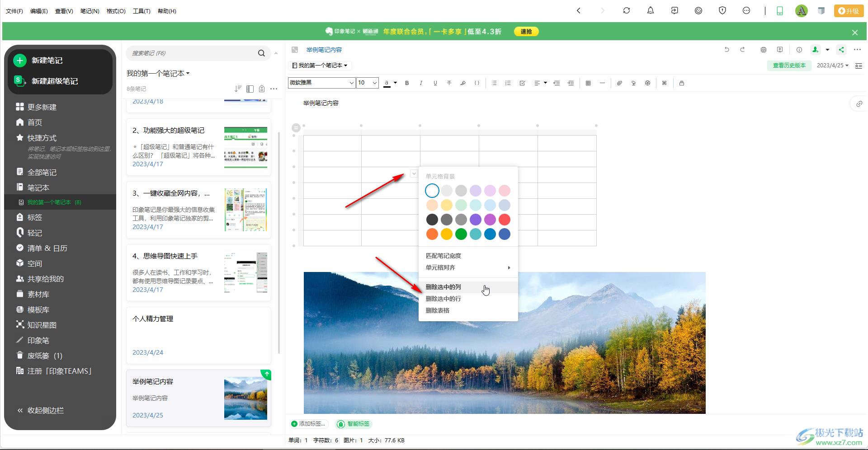The height and width of the screenshot is (450, 868).
Task: Open the 格式(O) menu
Action: (116, 11)
